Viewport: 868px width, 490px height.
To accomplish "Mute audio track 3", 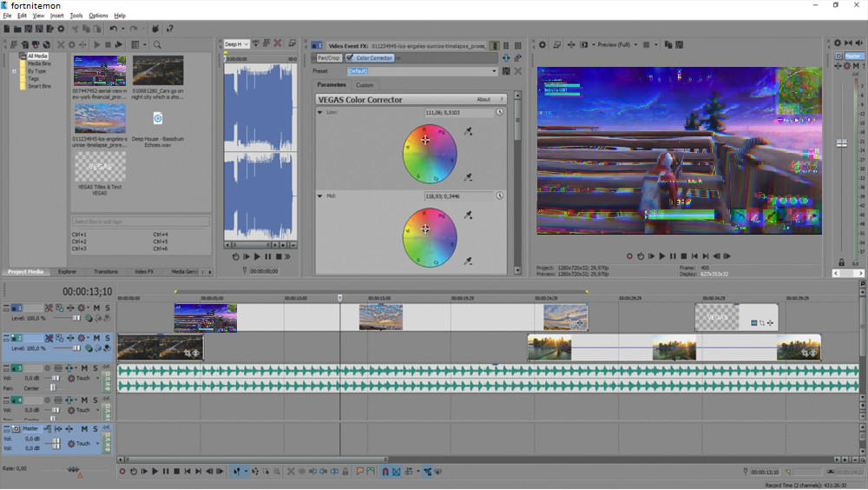I will click(x=84, y=367).
